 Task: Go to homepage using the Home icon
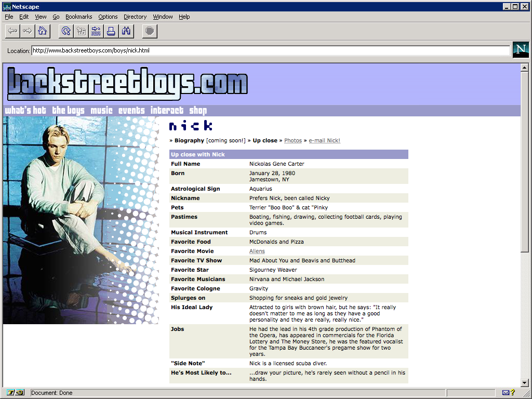(42, 31)
